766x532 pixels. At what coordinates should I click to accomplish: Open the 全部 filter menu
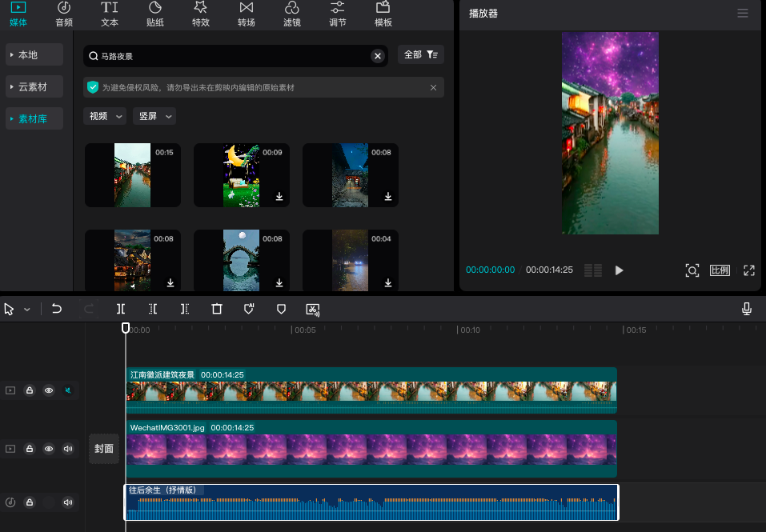coord(420,54)
